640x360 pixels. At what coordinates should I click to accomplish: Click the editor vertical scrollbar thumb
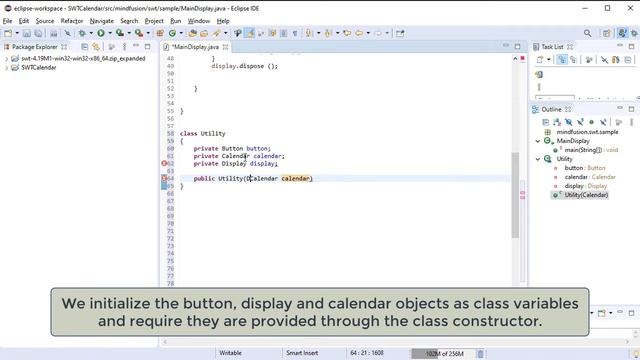point(516,194)
